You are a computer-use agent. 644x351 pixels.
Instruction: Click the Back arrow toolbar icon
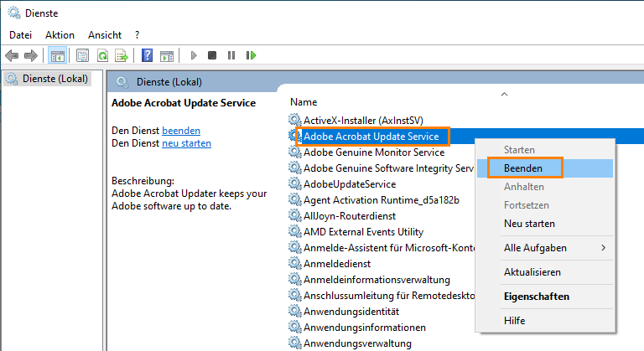point(12,55)
